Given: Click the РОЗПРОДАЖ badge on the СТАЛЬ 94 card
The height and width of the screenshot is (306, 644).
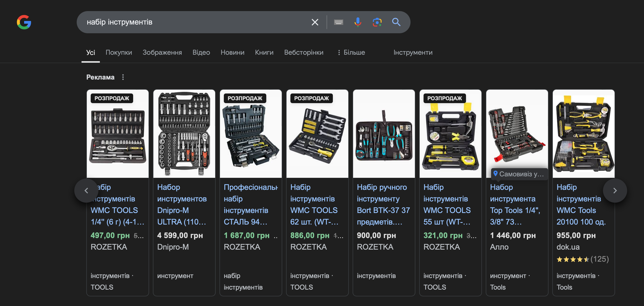Looking at the screenshot, I should coord(245,98).
